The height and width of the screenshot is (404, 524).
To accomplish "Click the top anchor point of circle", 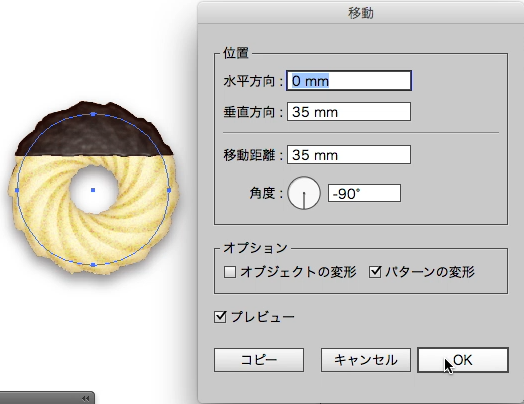I will (93, 114).
